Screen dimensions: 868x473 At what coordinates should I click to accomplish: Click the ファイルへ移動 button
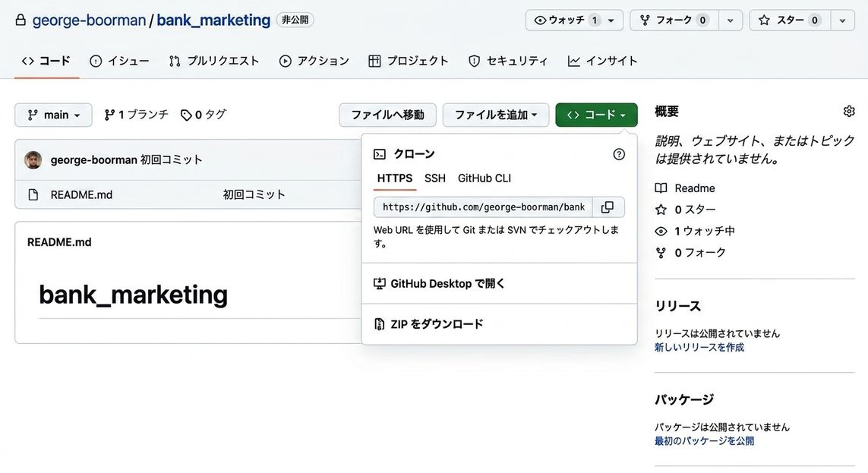pos(387,115)
